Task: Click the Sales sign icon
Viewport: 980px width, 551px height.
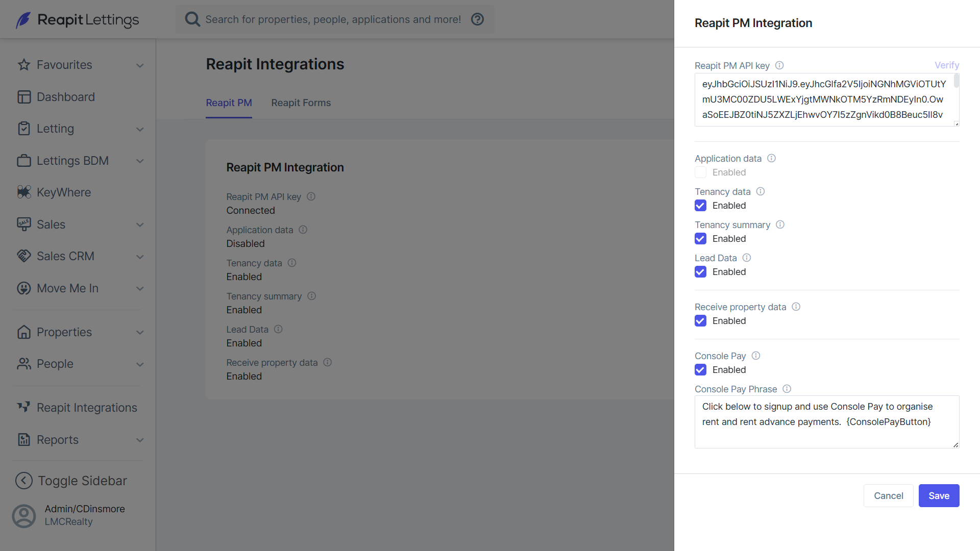Action: [x=24, y=224]
